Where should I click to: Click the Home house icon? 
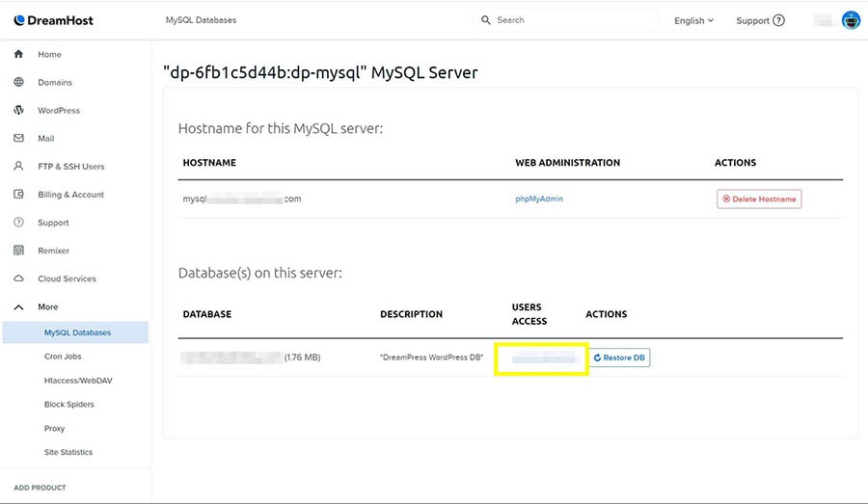pos(18,55)
